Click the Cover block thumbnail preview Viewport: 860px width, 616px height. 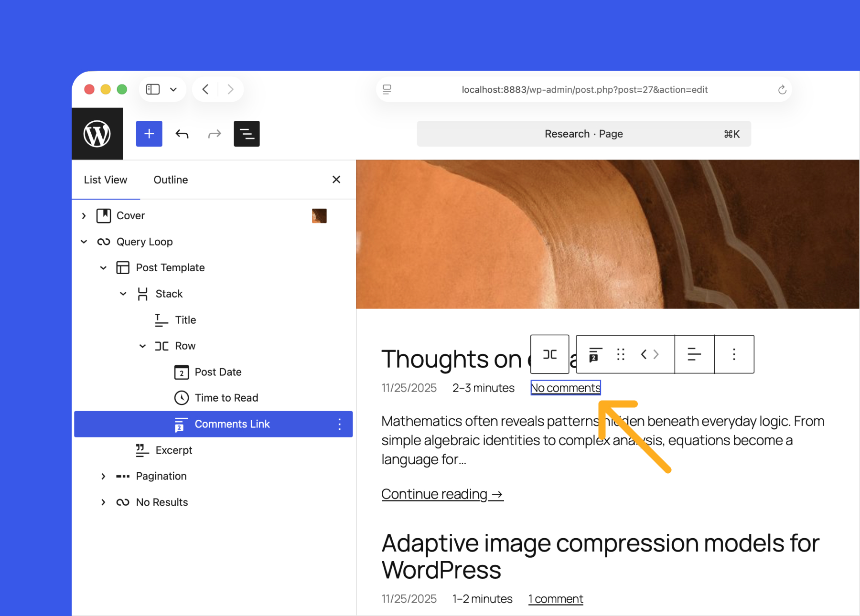[x=319, y=215]
